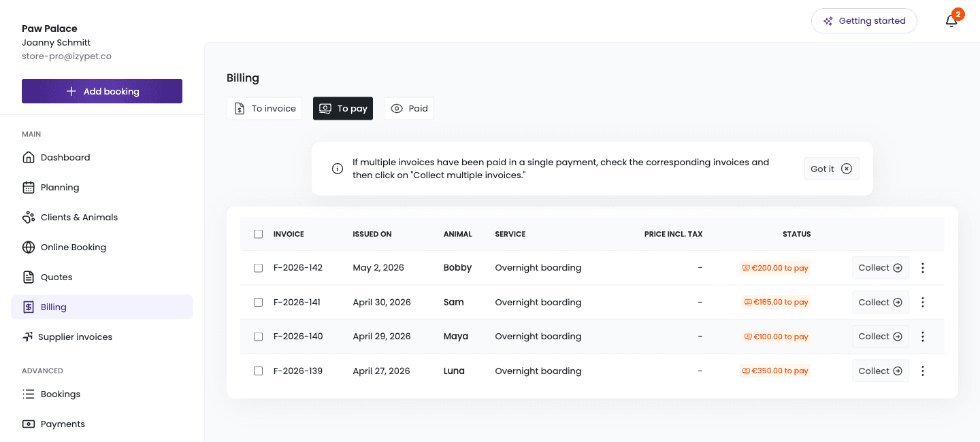Open Planning via calendar icon
Viewport: 980px width, 442px height.
point(29,188)
